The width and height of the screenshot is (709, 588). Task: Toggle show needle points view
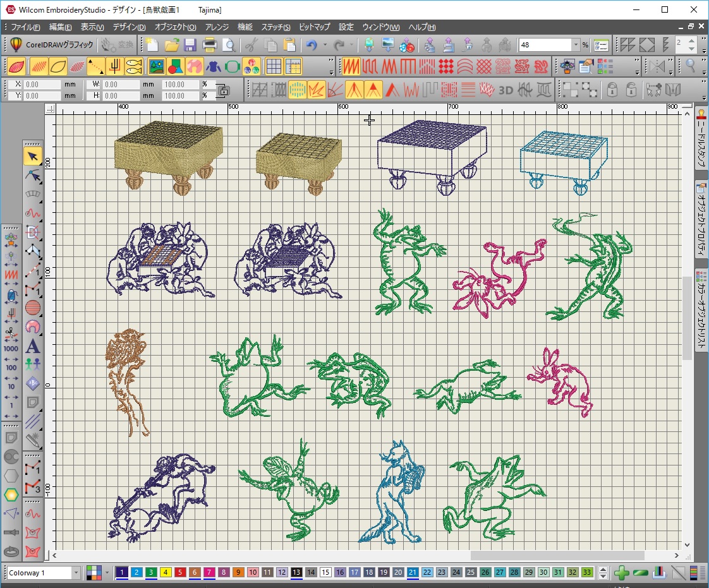pos(114,67)
